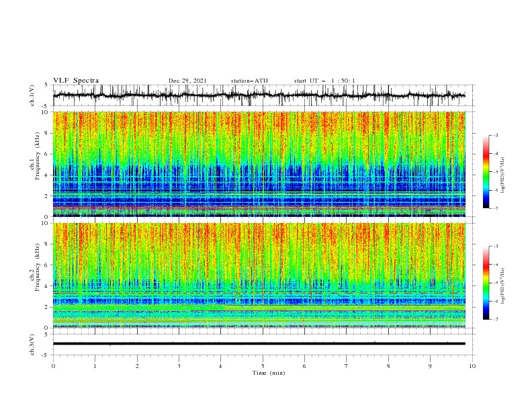
Task: Click the 'VLF Spectra' title text
Action: coord(76,81)
